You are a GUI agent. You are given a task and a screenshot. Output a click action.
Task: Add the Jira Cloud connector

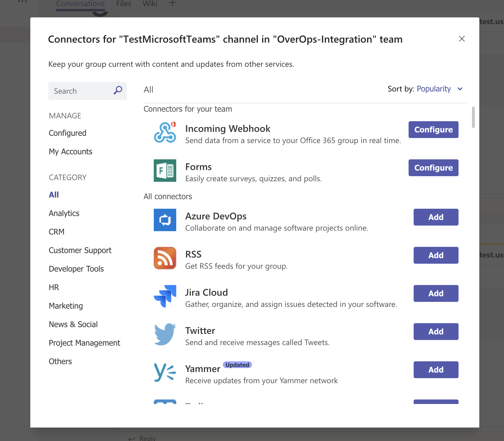(x=436, y=293)
